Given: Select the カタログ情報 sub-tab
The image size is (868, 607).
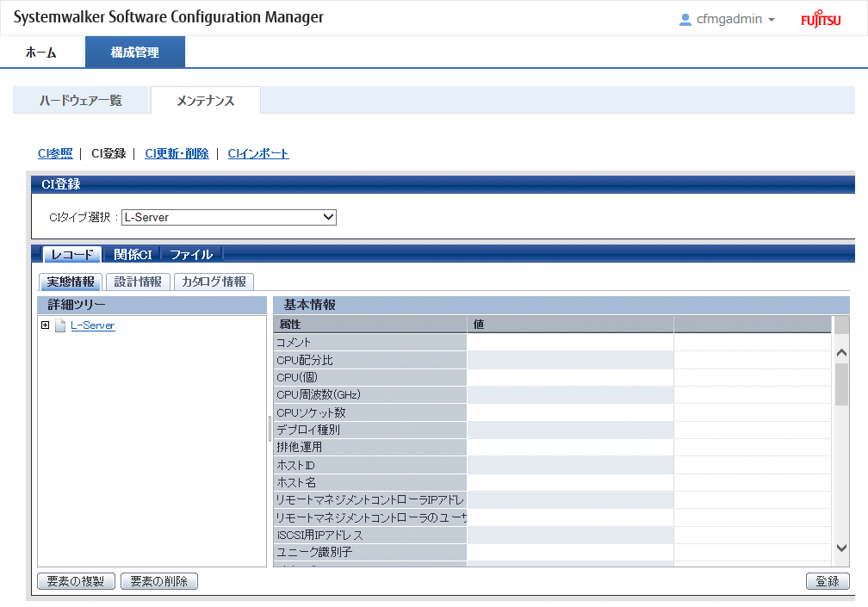Looking at the screenshot, I should tap(214, 282).
